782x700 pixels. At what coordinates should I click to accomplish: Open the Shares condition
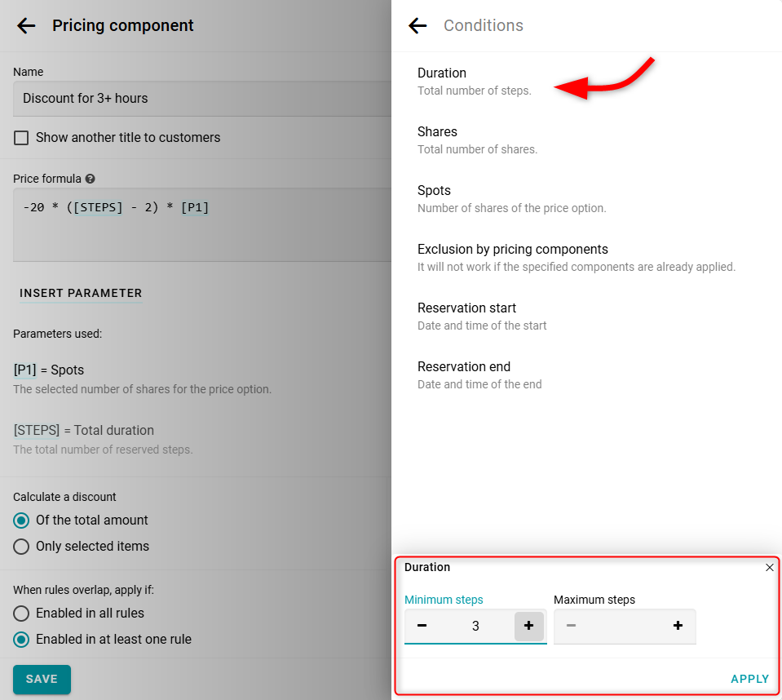pyautogui.click(x=437, y=132)
